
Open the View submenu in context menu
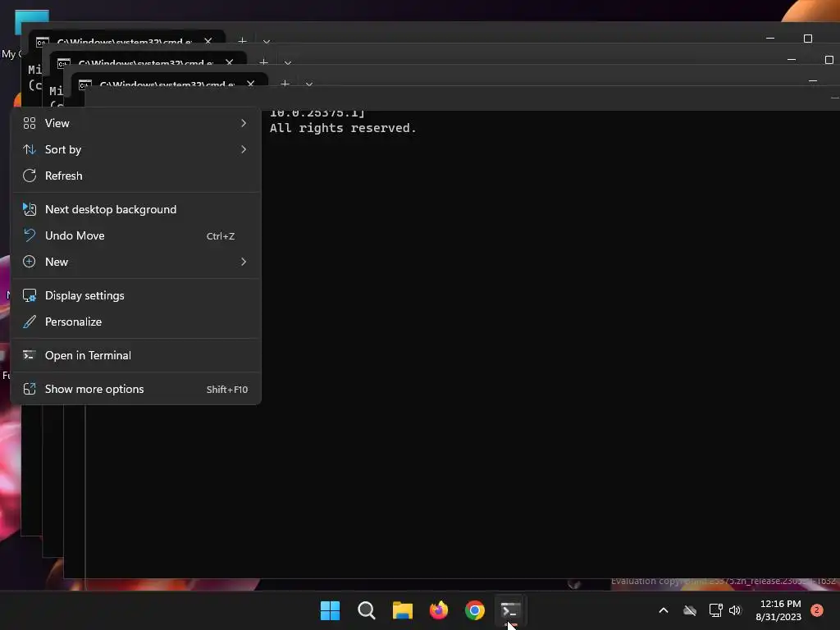tap(135, 123)
